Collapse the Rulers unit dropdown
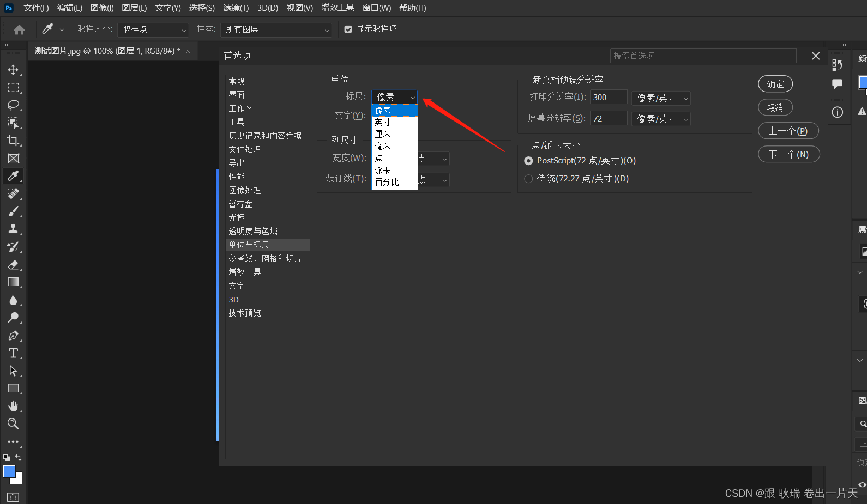This screenshot has width=867, height=504. pos(394,97)
